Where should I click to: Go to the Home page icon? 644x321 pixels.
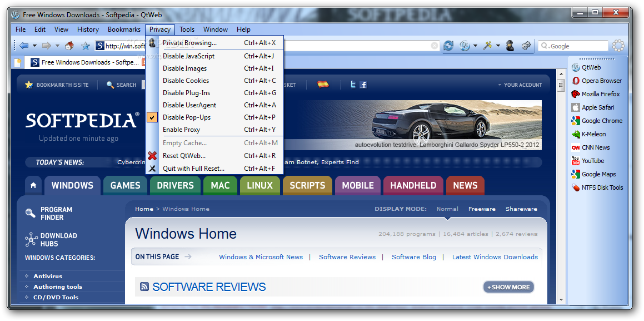pos(69,46)
